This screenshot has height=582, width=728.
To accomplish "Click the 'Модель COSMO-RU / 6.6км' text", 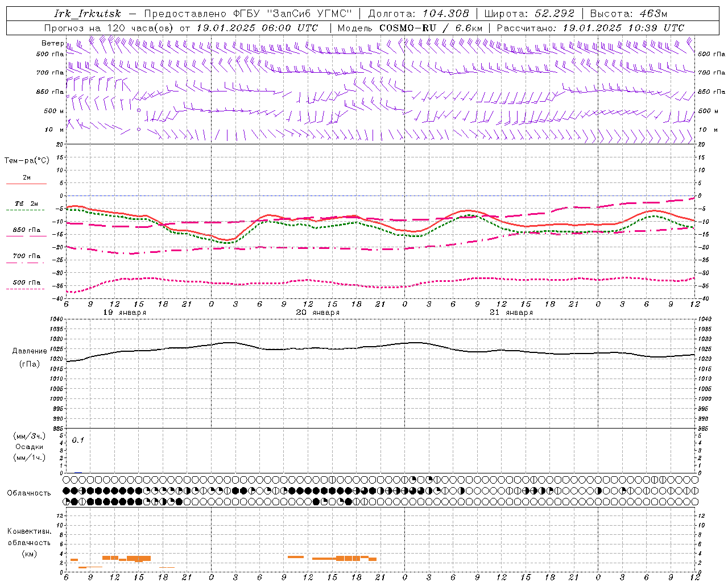I will [410, 28].
